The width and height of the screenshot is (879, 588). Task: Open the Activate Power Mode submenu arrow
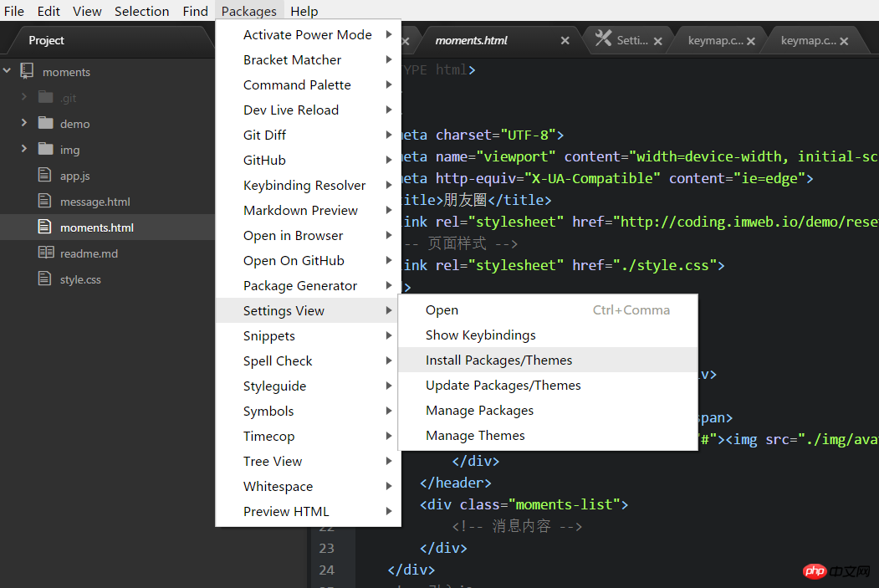point(389,35)
